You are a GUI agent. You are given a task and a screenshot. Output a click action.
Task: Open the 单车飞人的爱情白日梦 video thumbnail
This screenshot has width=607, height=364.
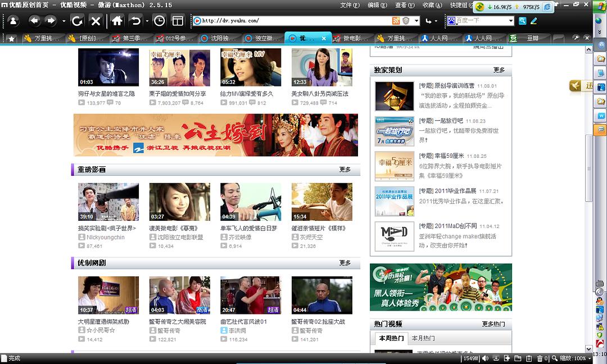[x=250, y=202]
